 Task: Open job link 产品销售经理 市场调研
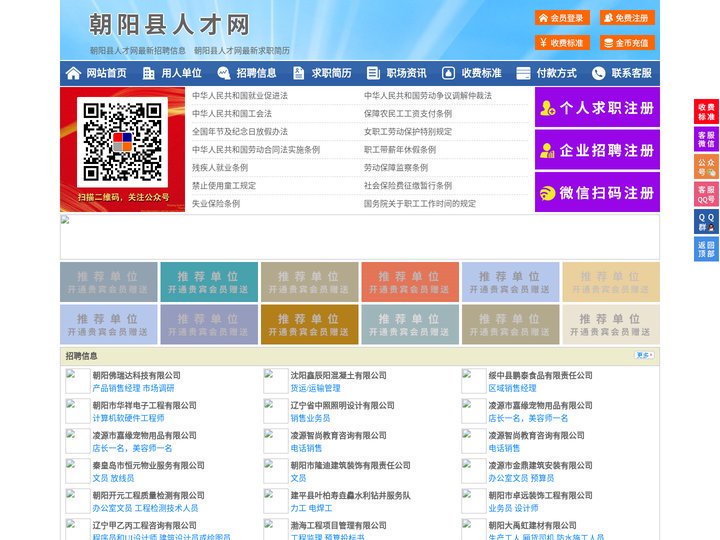pos(133,388)
